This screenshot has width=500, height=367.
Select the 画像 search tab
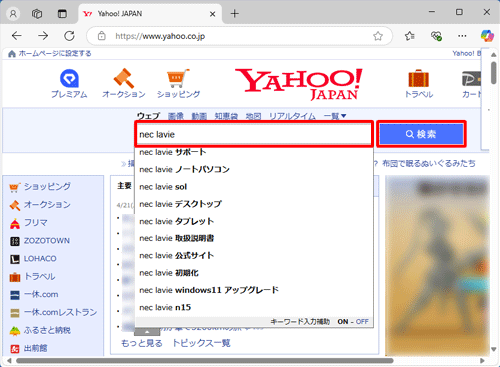(175, 116)
